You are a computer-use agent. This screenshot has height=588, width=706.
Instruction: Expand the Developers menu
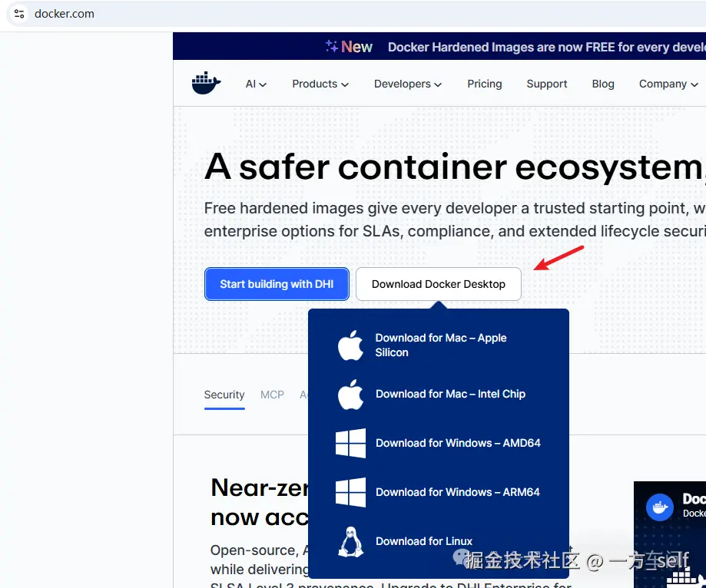click(407, 84)
